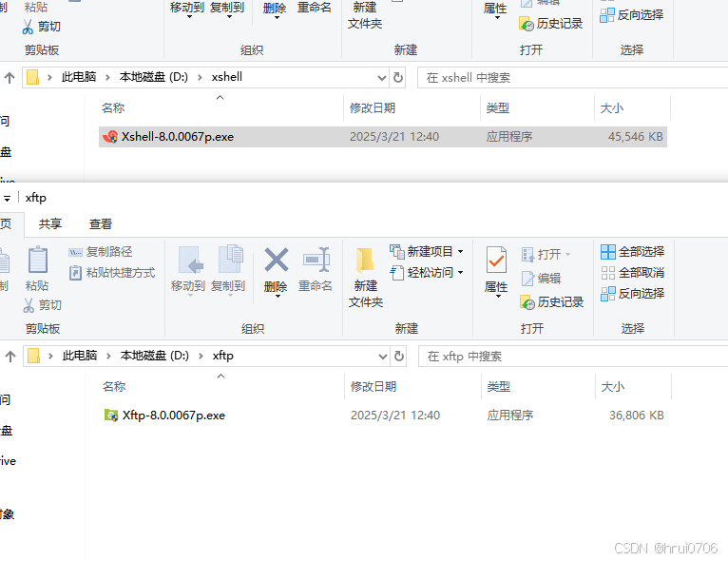The image size is (728, 561).
Task: Sort by 修改日期 in xftp window
Action: (x=374, y=386)
